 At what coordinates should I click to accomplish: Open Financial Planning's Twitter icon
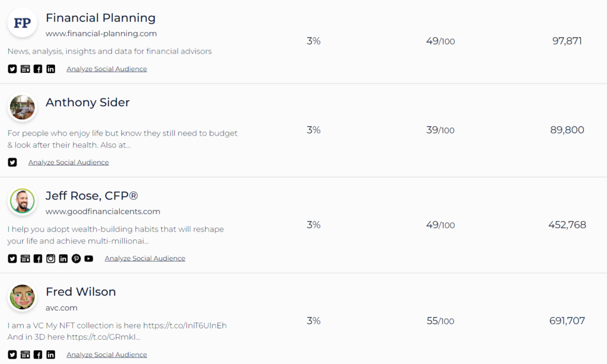[x=12, y=69]
